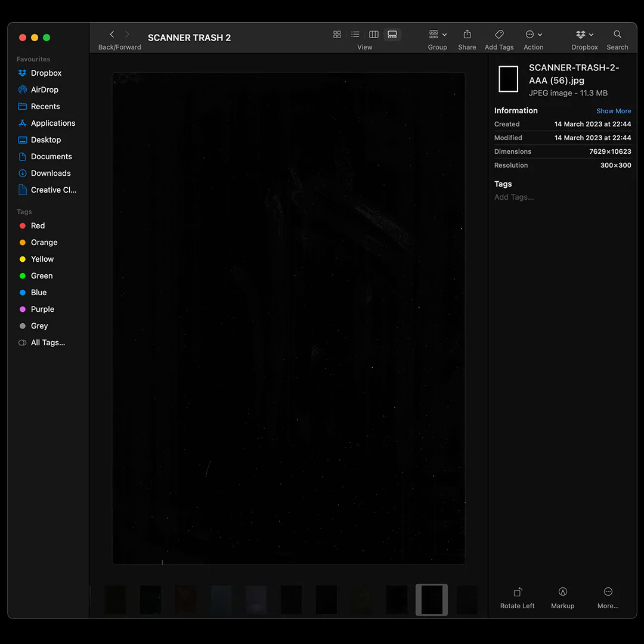Select the Grey tag
The width and height of the screenshot is (644, 644).
[x=39, y=326]
